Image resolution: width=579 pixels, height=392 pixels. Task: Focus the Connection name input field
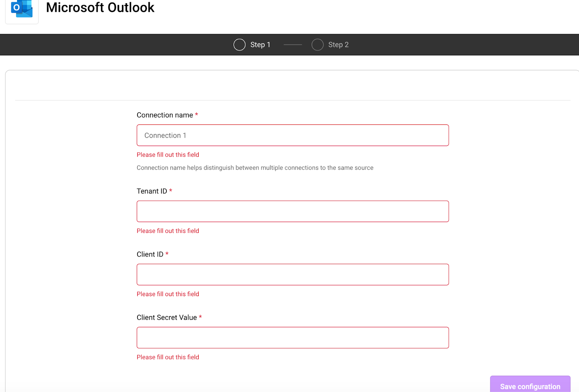tap(292, 135)
